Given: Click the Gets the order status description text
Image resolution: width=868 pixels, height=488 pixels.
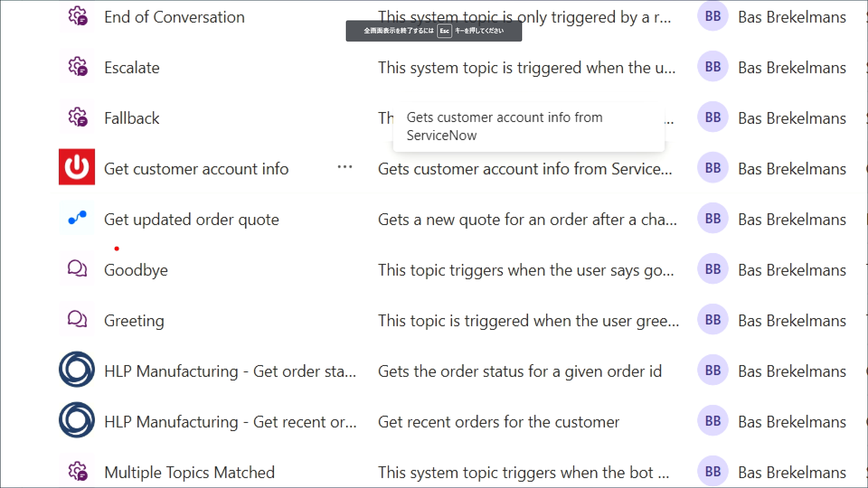Looking at the screenshot, I should [x=519, y=371].
